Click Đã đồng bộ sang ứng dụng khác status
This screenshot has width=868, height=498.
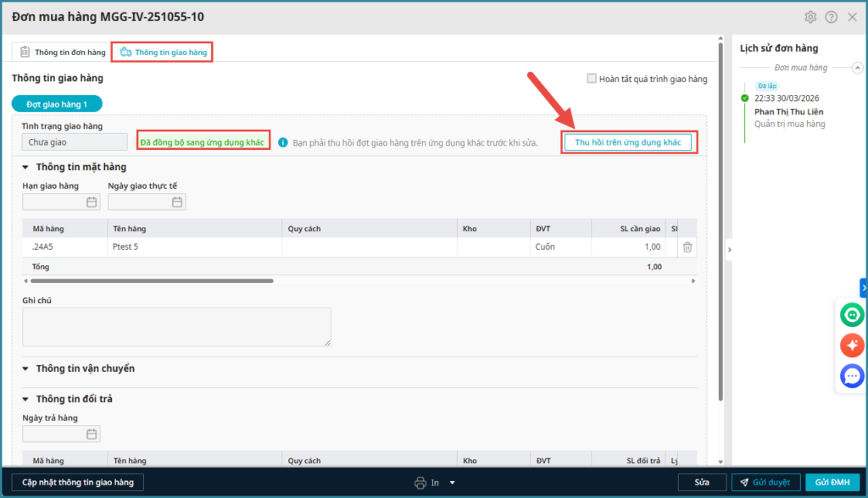pos(203,142)
